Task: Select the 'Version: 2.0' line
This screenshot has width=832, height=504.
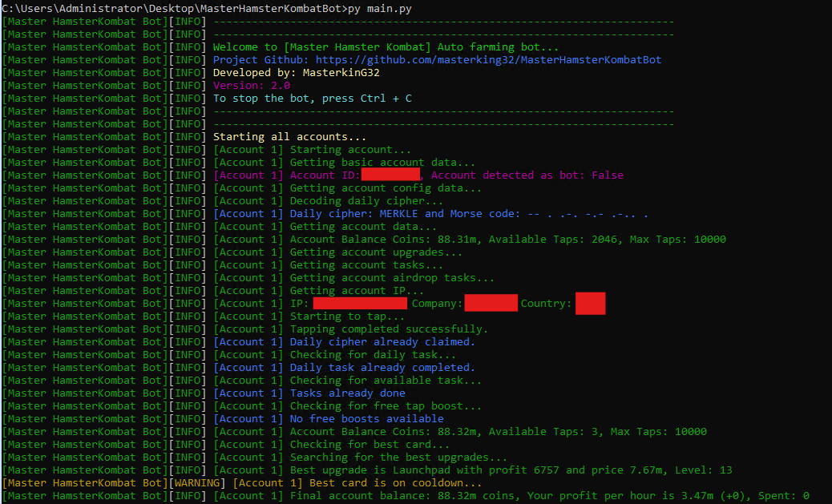Action: pos(252,86)
